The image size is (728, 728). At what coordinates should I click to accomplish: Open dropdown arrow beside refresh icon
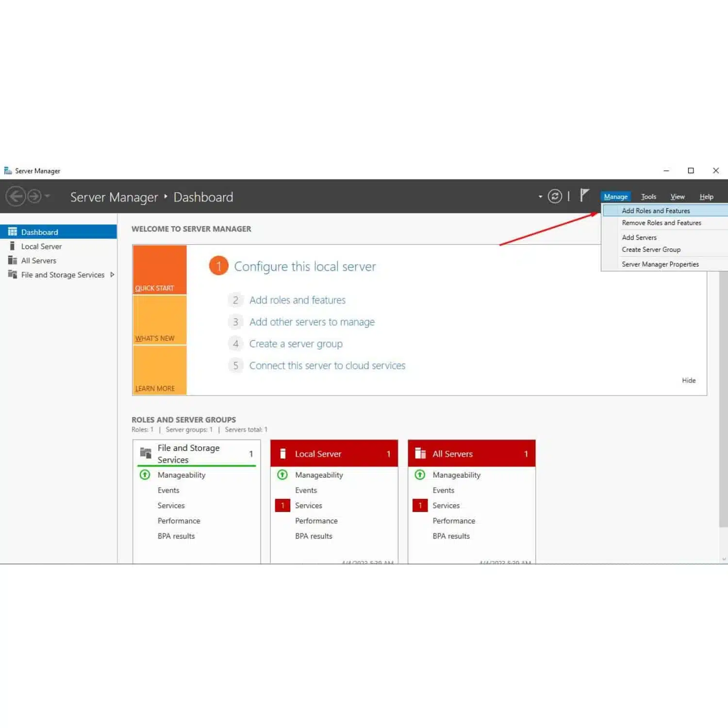point(540,197)
